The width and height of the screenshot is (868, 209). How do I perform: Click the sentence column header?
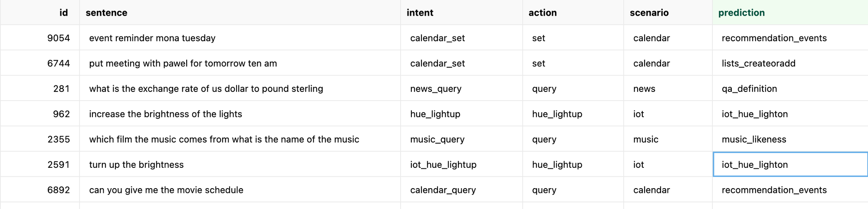point(106,13)
